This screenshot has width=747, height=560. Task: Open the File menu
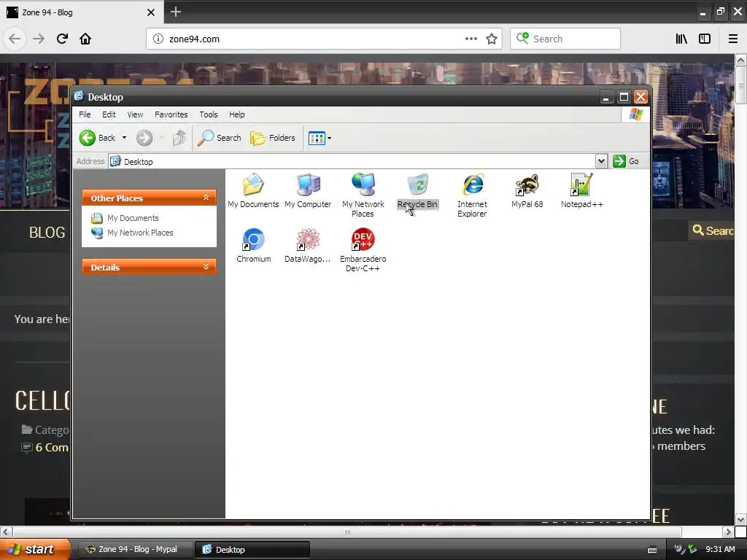pos(85,114)
